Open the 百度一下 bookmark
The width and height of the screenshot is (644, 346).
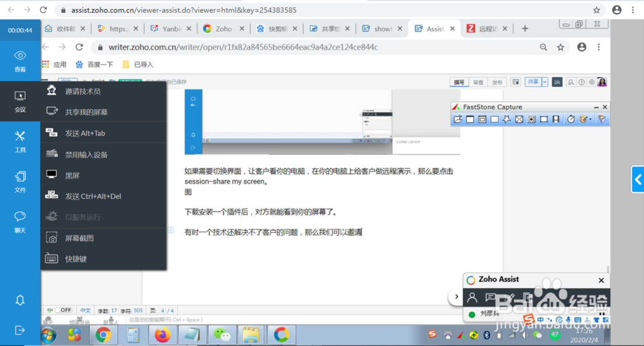click(95, 64)
